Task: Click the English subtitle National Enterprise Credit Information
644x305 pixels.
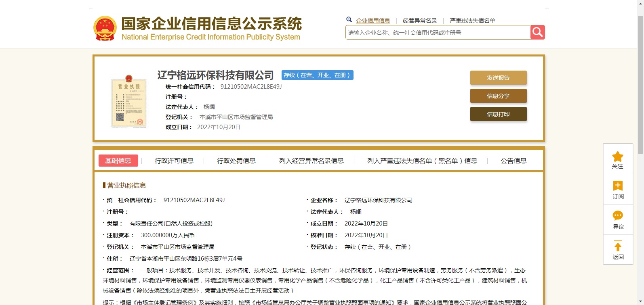Action: (210, 37)
